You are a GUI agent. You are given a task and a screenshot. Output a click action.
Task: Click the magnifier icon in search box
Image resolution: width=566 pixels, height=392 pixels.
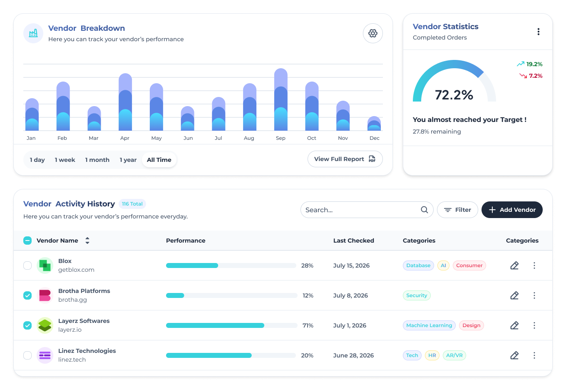point(424,210)
